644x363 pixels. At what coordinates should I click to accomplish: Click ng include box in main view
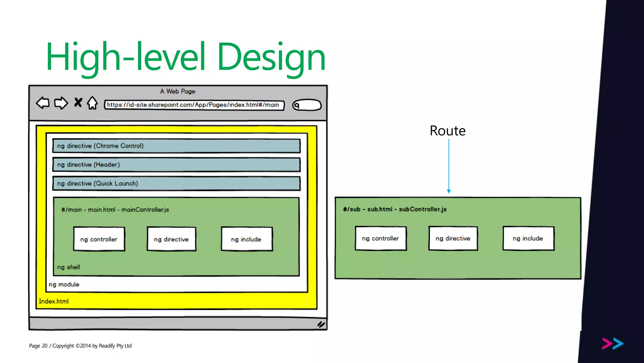click(x=247, y=239)
